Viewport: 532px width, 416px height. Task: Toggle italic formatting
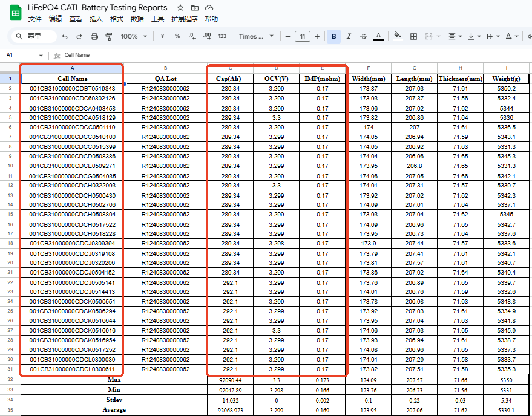pos(349,37)
